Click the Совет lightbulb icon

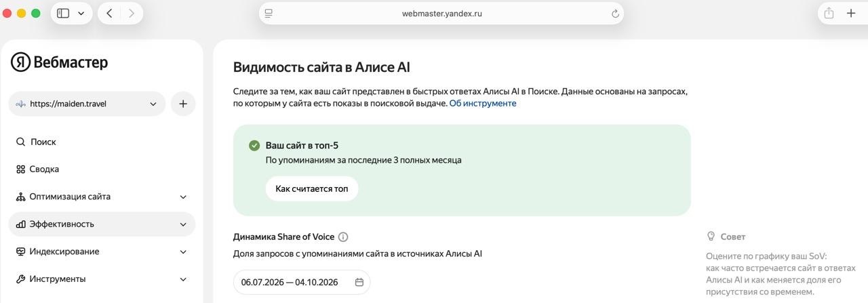[711, 237]
